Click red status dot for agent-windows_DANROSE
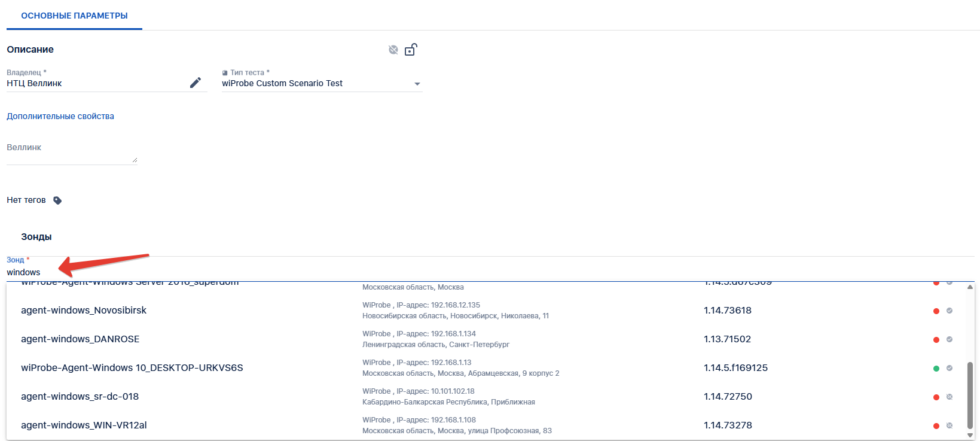Screen dimensions: 980x441 pyautogui.click(x=936, y=340)
